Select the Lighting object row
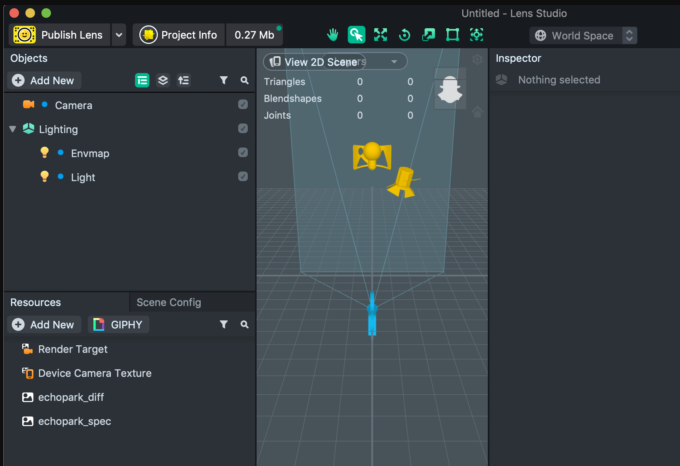 130,129
